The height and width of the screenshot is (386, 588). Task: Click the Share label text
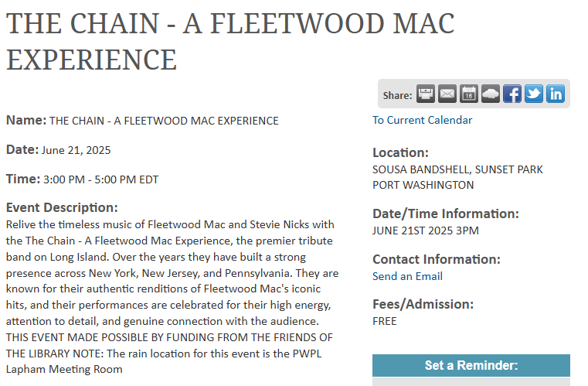[x=397, y=95]
